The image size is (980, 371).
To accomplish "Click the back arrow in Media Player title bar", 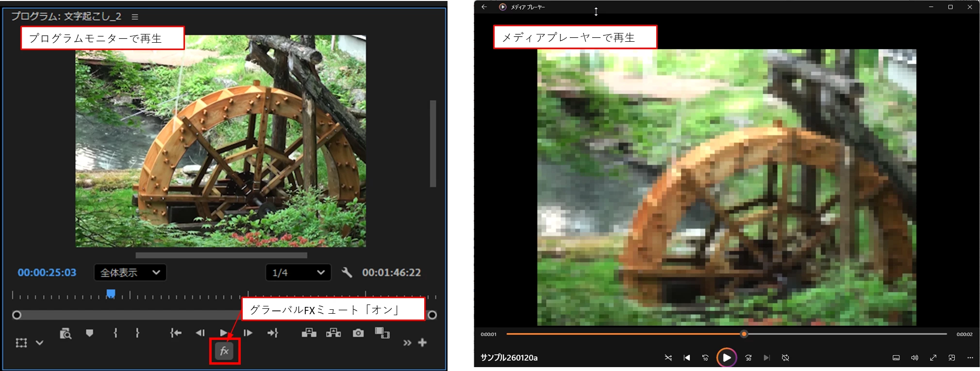I will [x=484, y=7].
